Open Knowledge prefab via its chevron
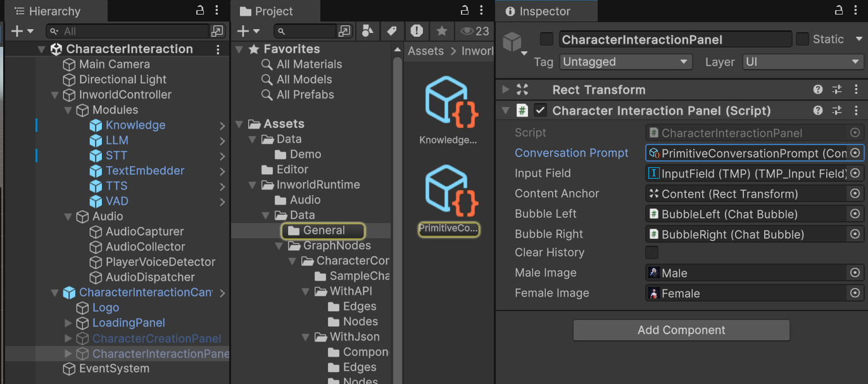The image size is (868, 384). pyautogui.click(x=222, y=125)
